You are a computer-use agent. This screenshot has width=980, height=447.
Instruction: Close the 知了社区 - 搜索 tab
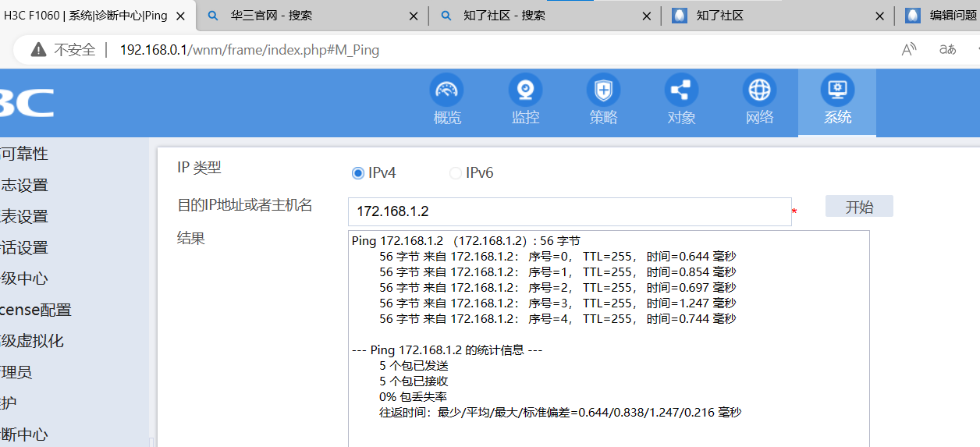click(x=646, y=16)
